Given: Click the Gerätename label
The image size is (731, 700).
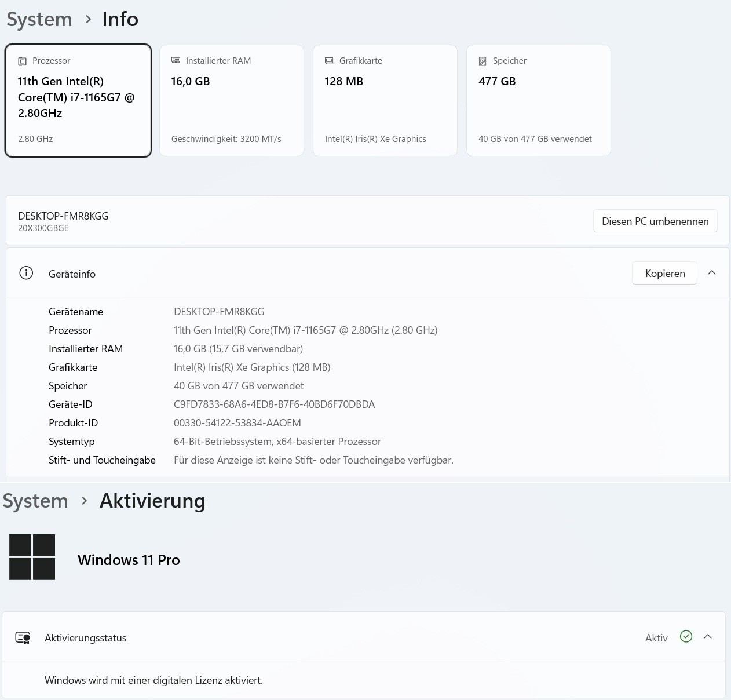Looking at the screenshot, I should 76,312.
